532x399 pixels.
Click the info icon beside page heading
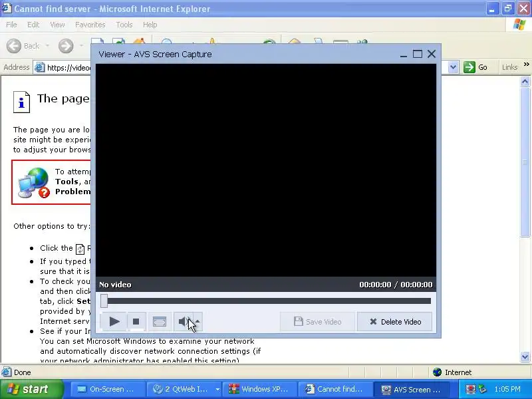pos(21,102)
